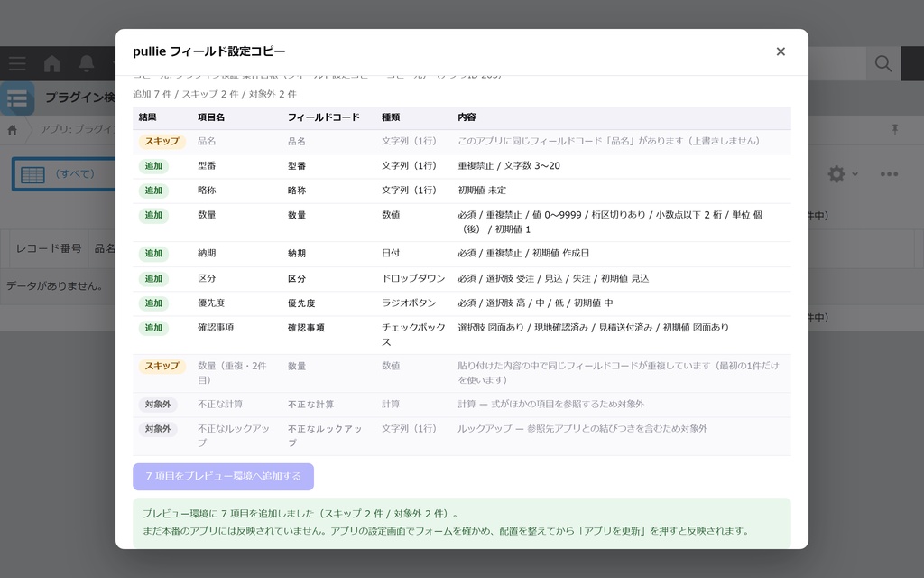
Task: Click the 選択肢 高 / 中 / 低 content cell
Action: (535, 303)
